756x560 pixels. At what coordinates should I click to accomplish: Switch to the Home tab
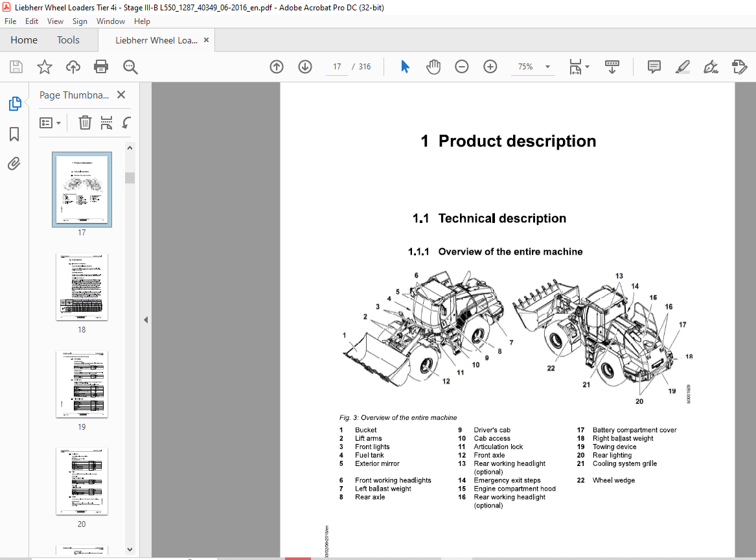point(23,40)
